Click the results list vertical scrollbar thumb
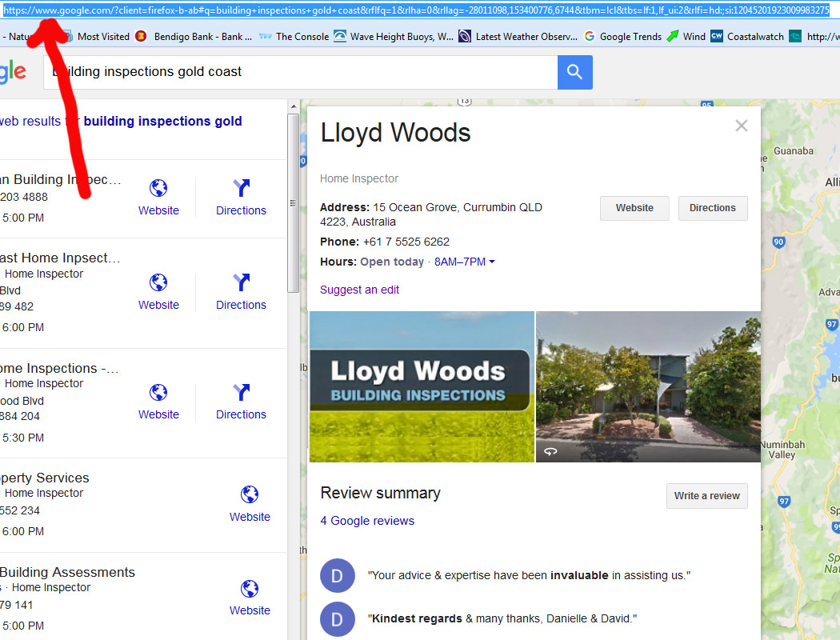The width and height of the screenshot is (840, 640). [x=293, y=202]
